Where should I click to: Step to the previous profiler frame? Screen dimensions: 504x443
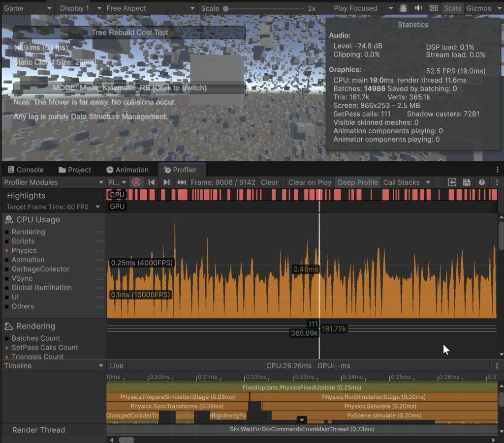[x=152, y=182]
